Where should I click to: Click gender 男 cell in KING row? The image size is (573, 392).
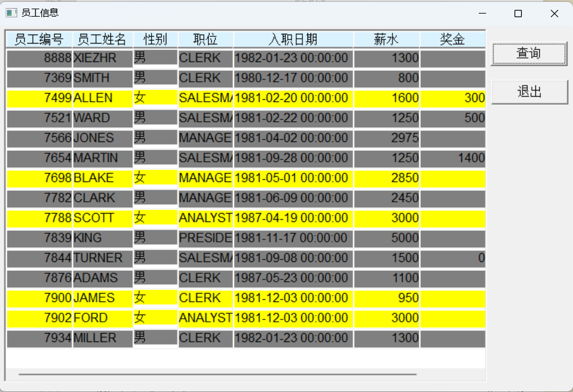[x=156, y=238]
